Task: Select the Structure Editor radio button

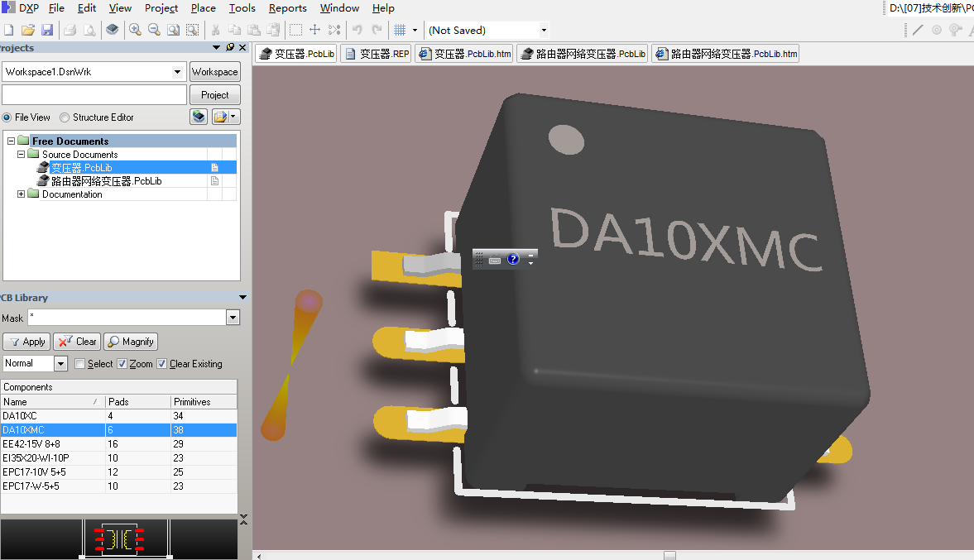Action: point(65,117)
